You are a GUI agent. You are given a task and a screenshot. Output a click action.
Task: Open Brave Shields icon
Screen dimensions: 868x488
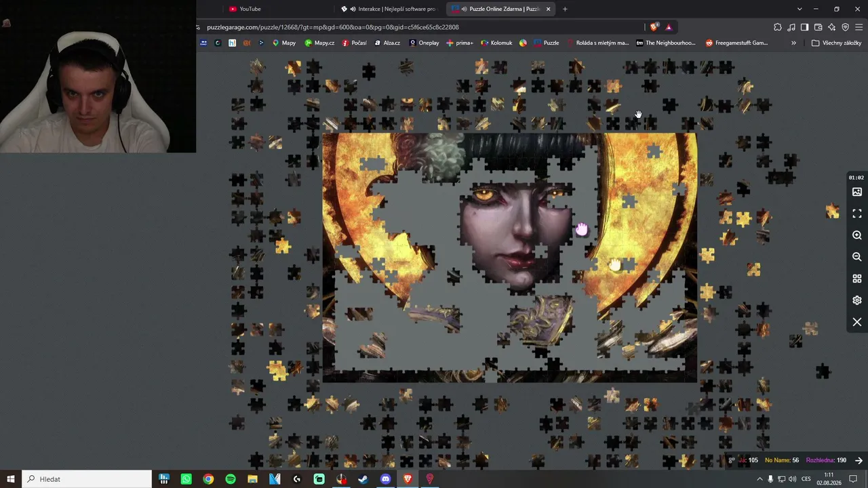pyautogui.click(x=654, y=27)
